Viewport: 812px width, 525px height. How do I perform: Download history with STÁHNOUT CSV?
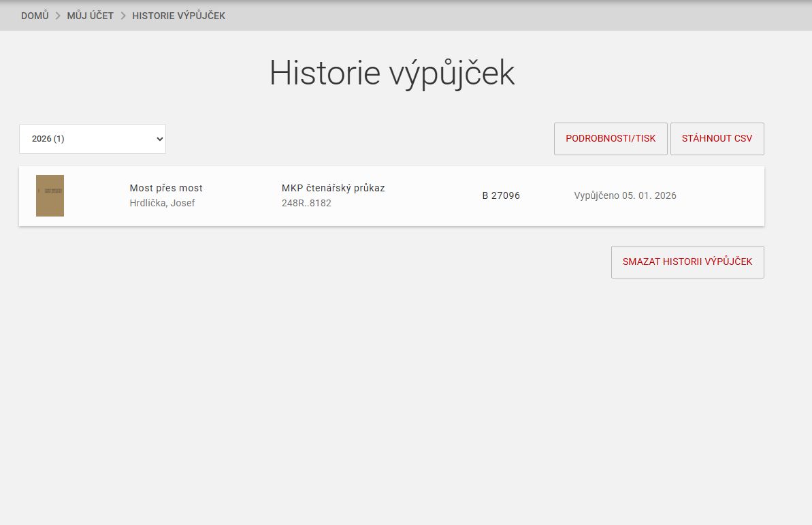pyautogui.click(x=717, y=139)
